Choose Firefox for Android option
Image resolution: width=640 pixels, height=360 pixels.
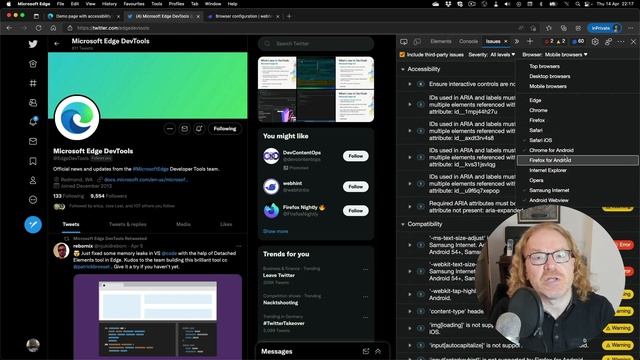(x=578, y=160)
